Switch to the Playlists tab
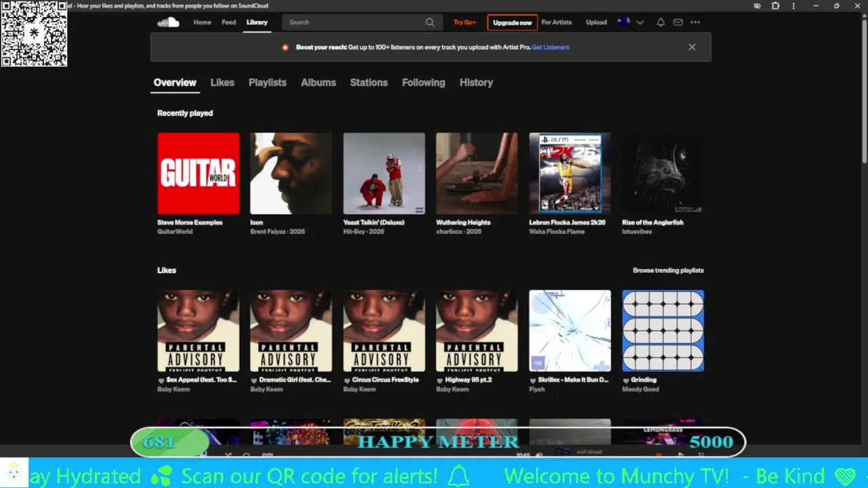This screenshot has height=488, width=868. click(x=268, y=83)
